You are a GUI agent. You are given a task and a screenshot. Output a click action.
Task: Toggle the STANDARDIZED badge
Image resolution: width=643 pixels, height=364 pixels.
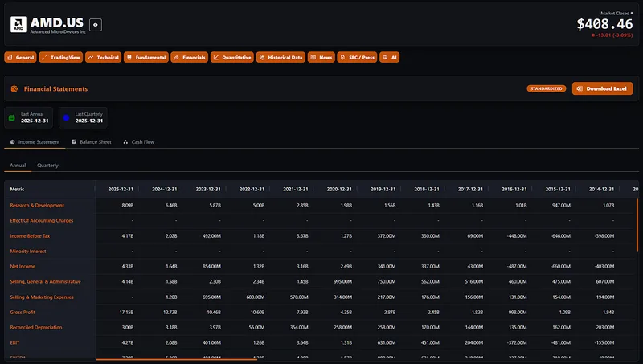tap(547, 88)
